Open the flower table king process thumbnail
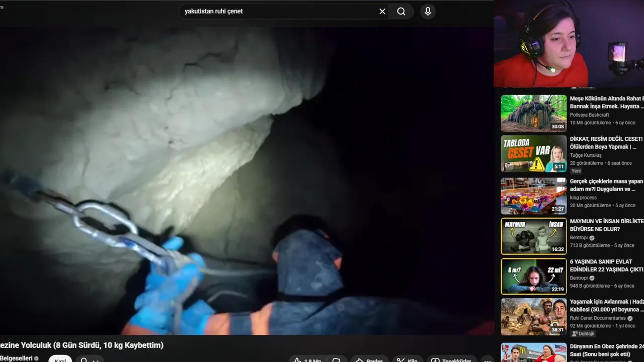This screenshot has width=644, height=362. click(533, 196)
